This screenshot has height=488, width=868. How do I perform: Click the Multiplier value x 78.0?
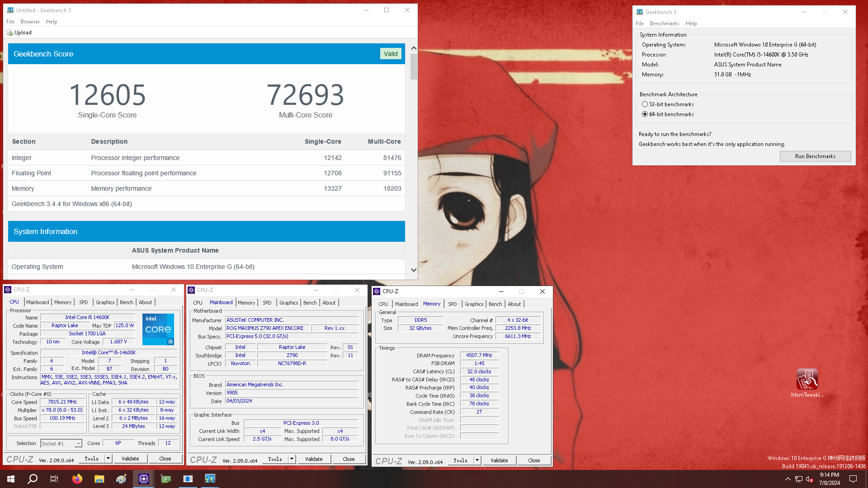pyautogui.click(x=62, y=410)
